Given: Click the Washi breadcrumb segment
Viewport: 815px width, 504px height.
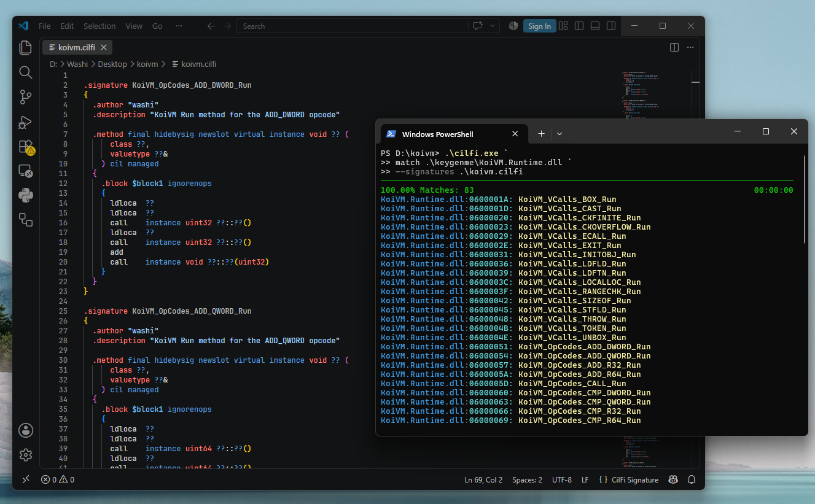Looking at the screenshot, I should (x=77, y=64).
